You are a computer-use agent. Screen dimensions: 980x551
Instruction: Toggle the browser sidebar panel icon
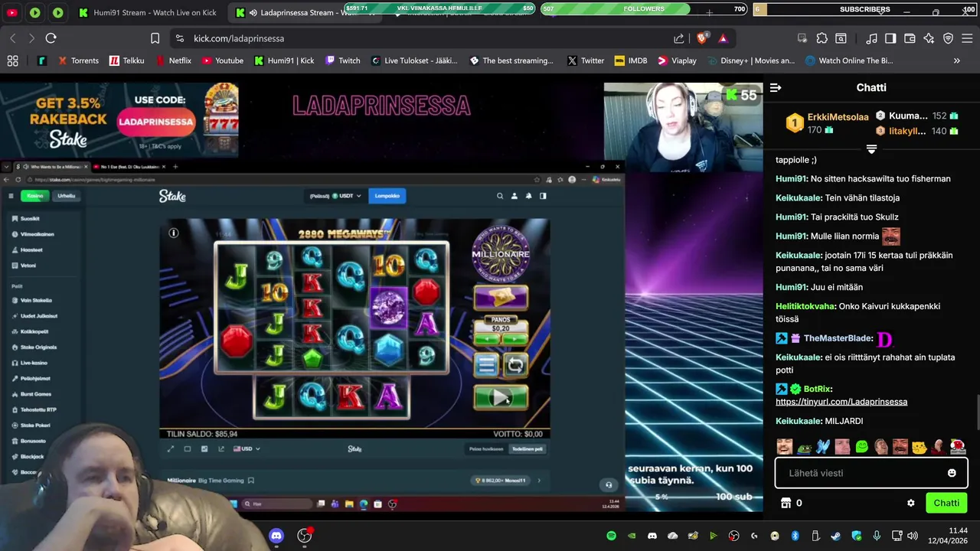(890, 38)
